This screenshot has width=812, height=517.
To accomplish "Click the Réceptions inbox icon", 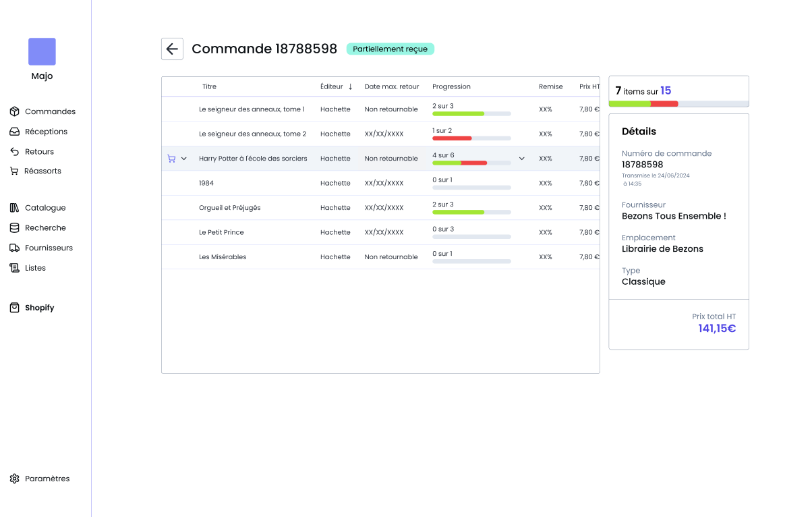I will coord(14,132).
